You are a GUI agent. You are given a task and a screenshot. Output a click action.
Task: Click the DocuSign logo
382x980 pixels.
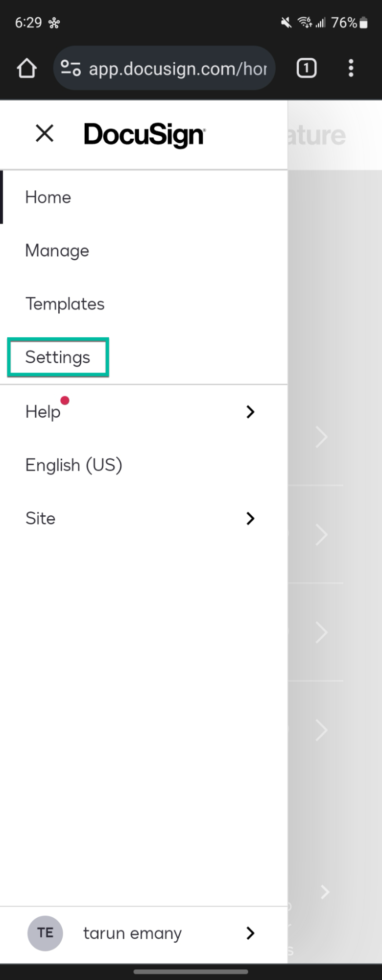(x=144, y=134)
